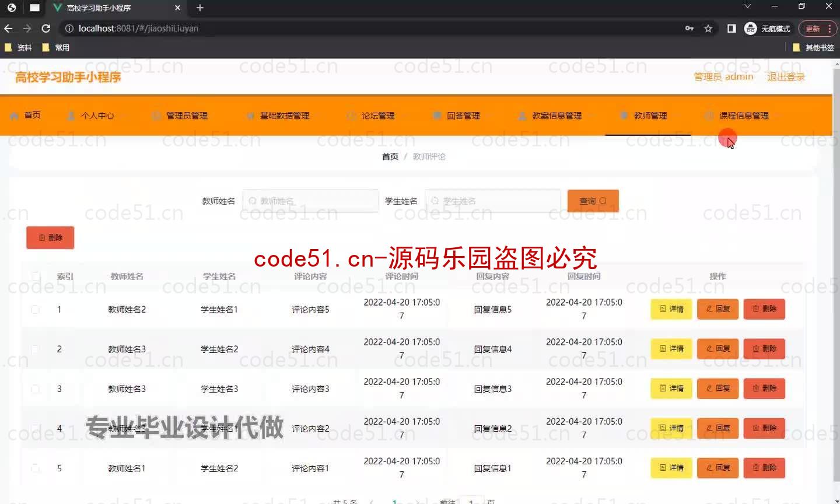This screenshot has width=840, height=504.
Task: Close the 高校学习助手小程序 browser tab
Action: click(178, 8)
